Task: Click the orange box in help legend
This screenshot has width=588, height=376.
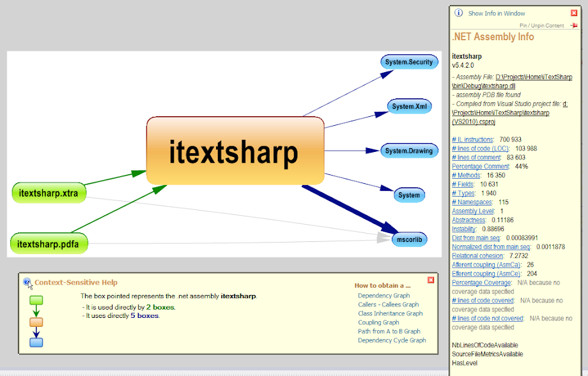Action: pos(36,322)
